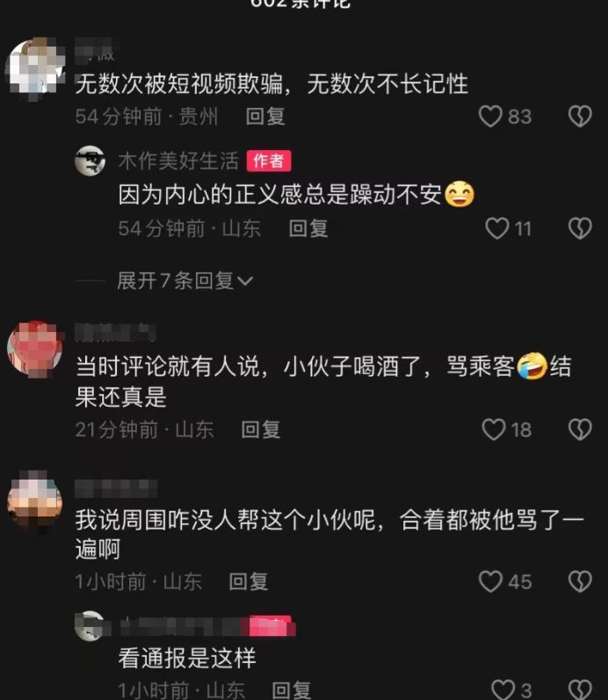
Task: Reply to the author's 54分钟前 Shandong comment
Action: [x=308, y=228]
